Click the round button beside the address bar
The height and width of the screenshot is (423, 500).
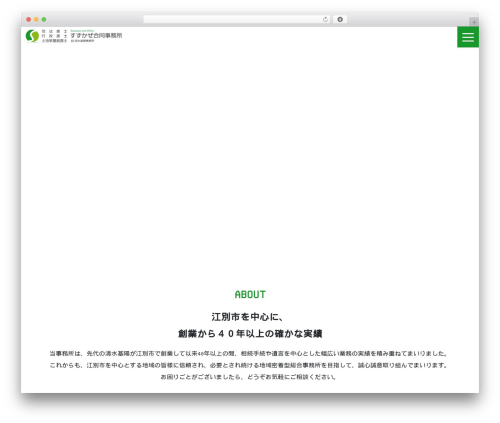(x=340, y=20)
